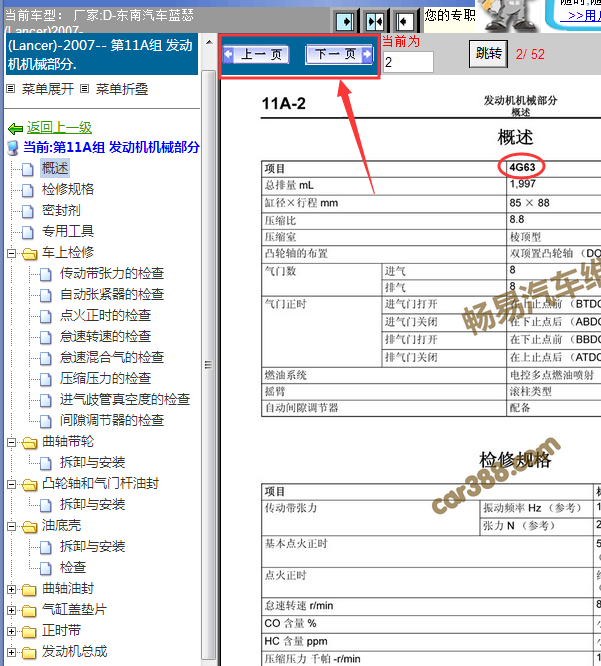
Task: Click the book icon beside 当前:第11A组
Action: click(x=14, y=147)
